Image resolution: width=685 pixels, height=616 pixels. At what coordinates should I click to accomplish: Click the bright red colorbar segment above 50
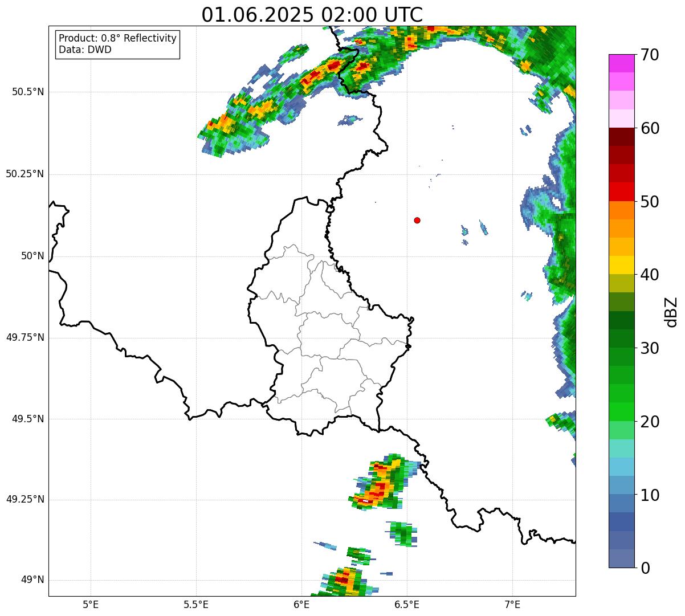[621, 191]
